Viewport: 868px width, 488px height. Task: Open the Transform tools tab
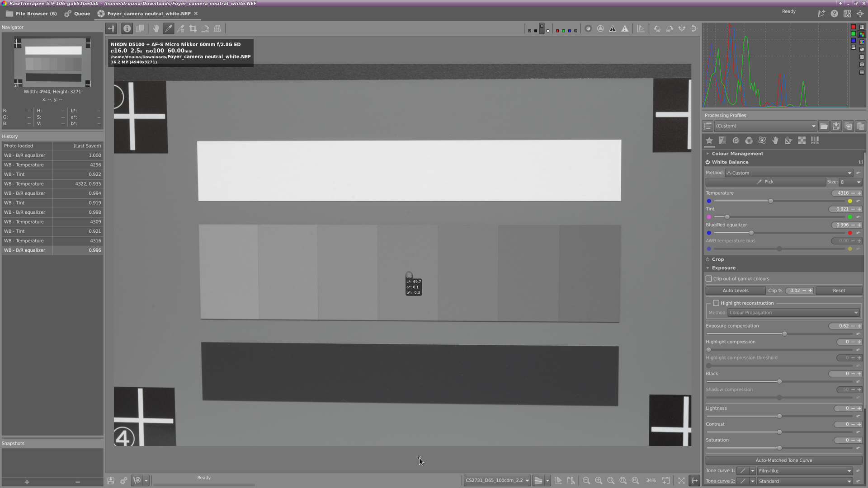(788, 141)
